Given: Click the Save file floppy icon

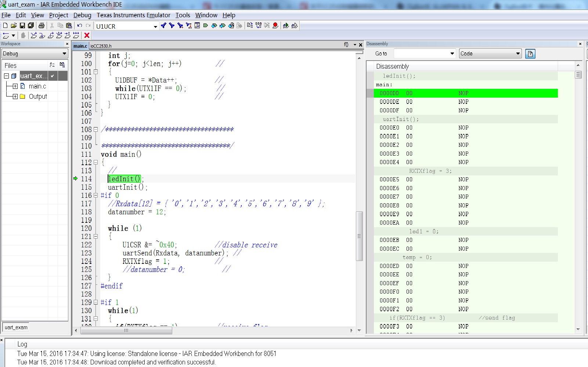Looking at the screenshot, I should click(22, 25).
